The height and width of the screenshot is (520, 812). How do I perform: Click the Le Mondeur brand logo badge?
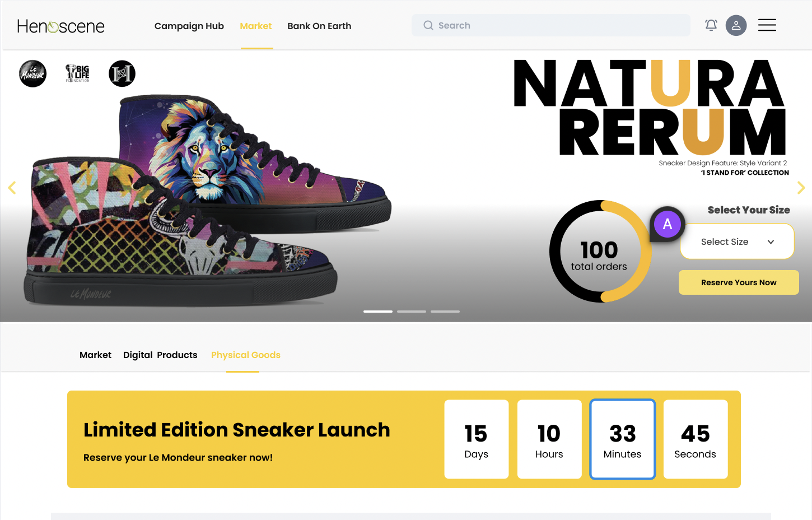[33, 73]
